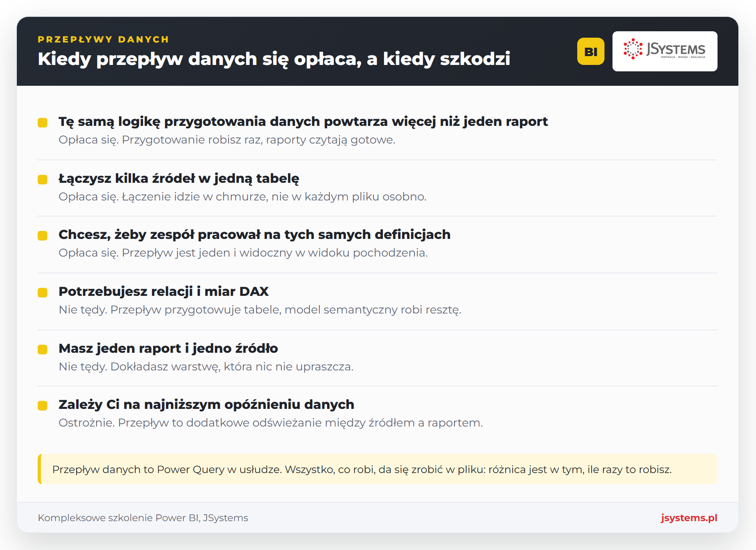The image size is (756, 550).
Task: Click yellow bullet beside 'Potrzebujesz relacji i miar DAX'
Action: pos(42,293)
